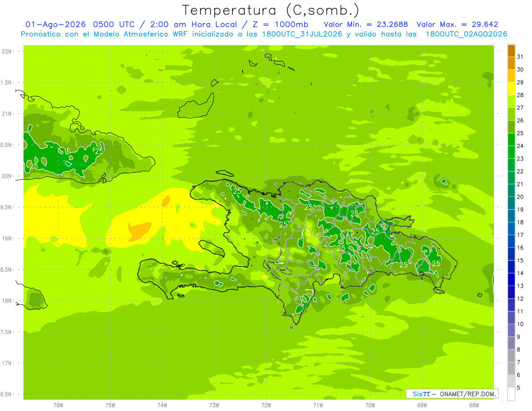
Task: Click the light orange legend band between 29 and 30
Action: pos(511,76)
